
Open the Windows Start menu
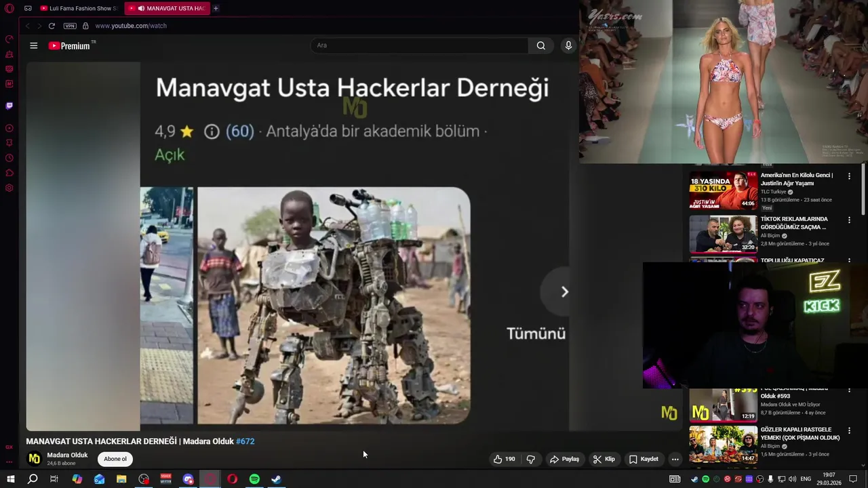tap(10, 479)
